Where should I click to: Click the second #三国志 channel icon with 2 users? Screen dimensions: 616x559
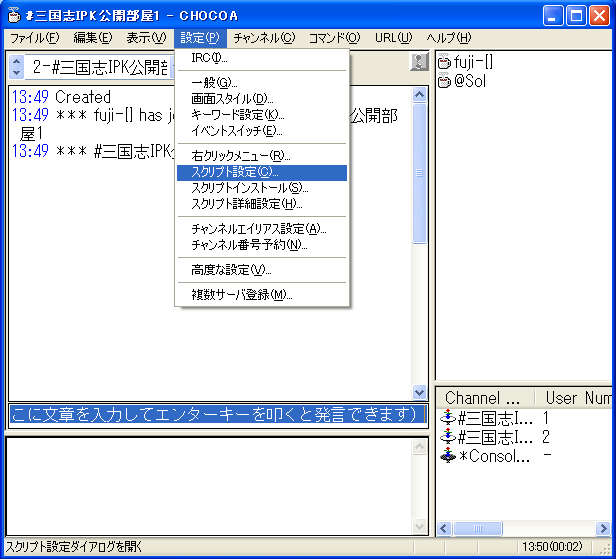click(x=447, y=437)
